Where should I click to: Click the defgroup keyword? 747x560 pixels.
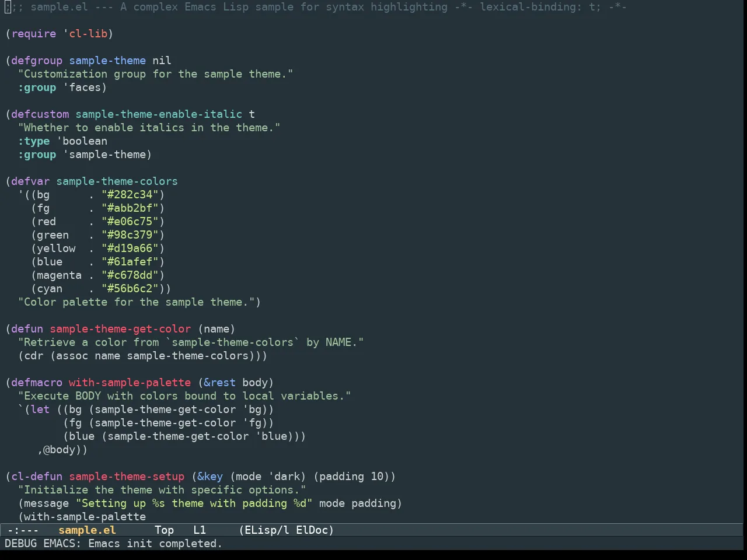point(37,61)
